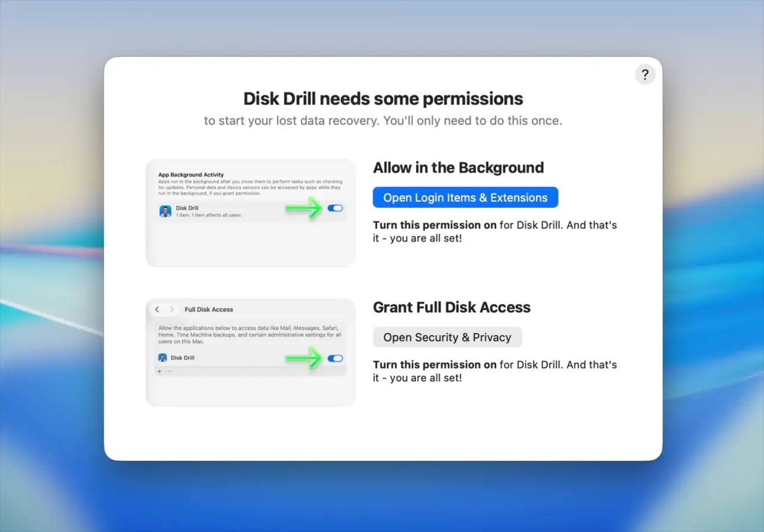Image resolution: width=764 pixels, height=532 pixels.
Task: Click the "Grant Full Disk Access" heading
Action: 452,307
